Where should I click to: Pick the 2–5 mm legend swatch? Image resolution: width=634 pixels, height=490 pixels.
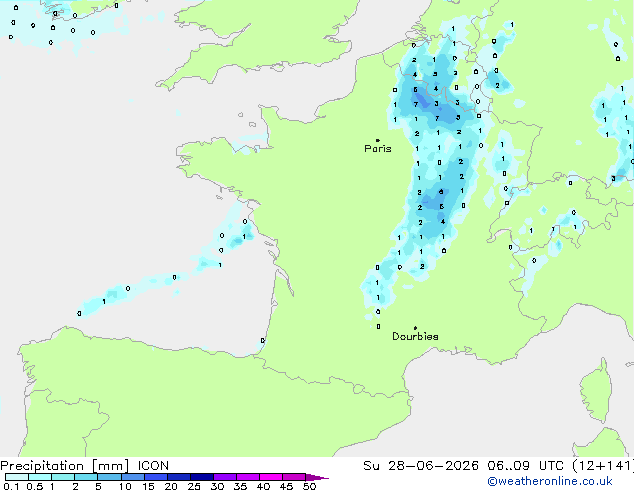coord(86,477)
